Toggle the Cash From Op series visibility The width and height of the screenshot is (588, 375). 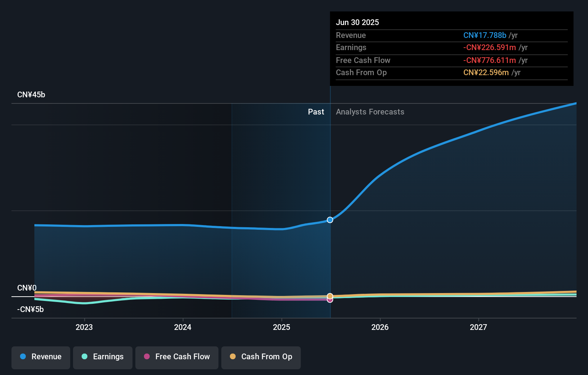(x=261, y=357)
